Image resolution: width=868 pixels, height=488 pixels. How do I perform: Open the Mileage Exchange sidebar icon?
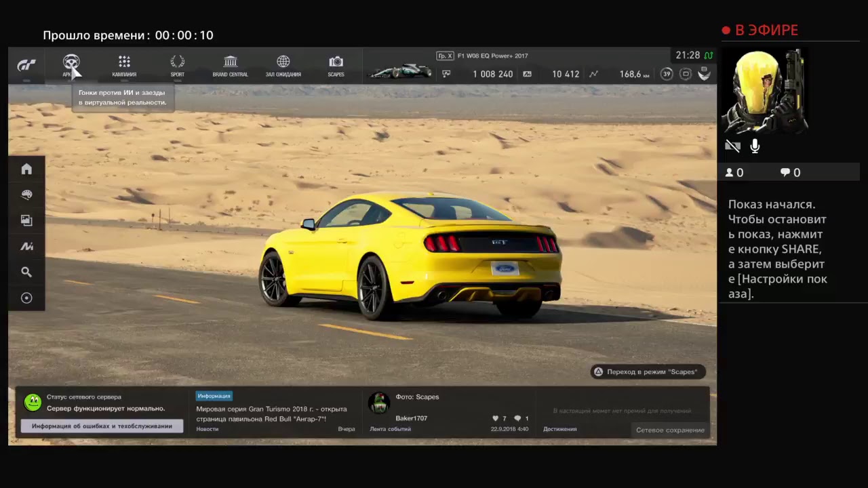pos(26,246)
